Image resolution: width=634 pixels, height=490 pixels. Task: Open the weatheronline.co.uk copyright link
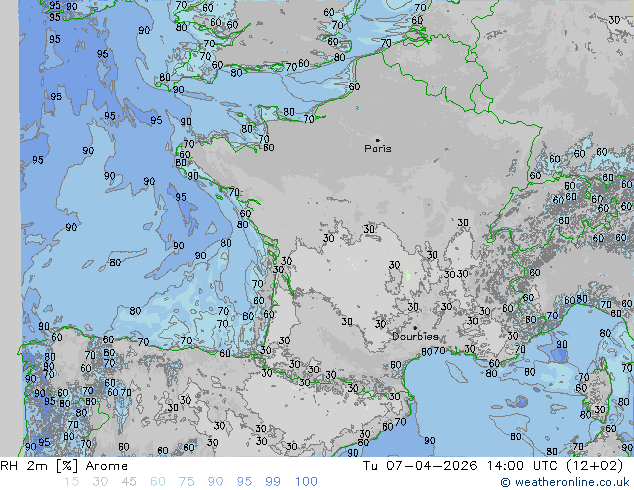click(x=564, y=482)
